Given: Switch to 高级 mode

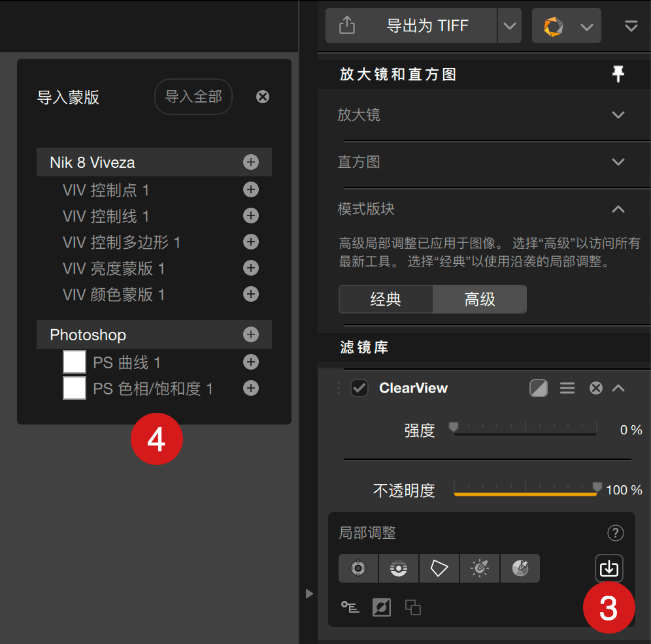Looking at the screenshot, I should point(480,298).
